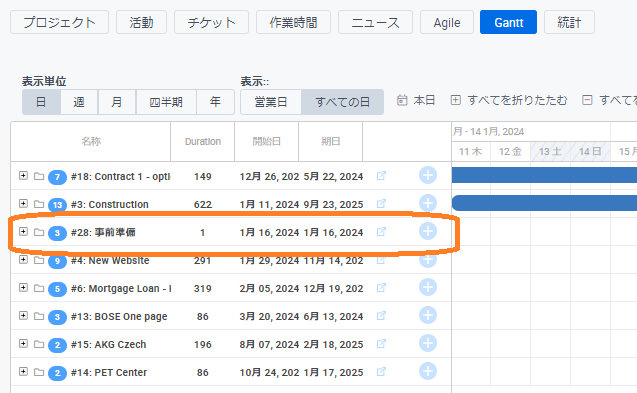Select #15: AKG Czech name
637x393 pixels.
(108, 345)
